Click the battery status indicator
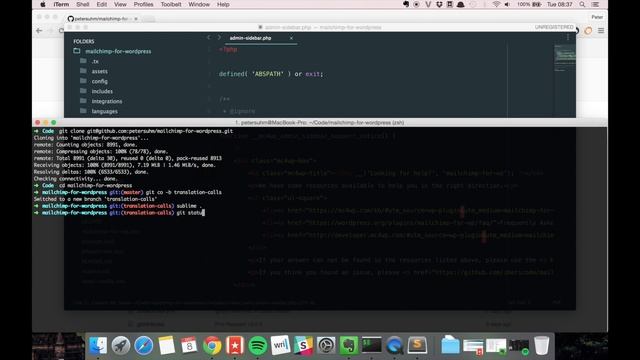 529,4
